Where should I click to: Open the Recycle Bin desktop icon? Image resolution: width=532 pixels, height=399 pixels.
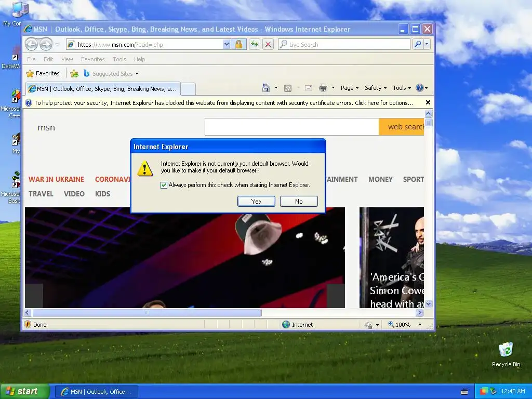[506, 354]
